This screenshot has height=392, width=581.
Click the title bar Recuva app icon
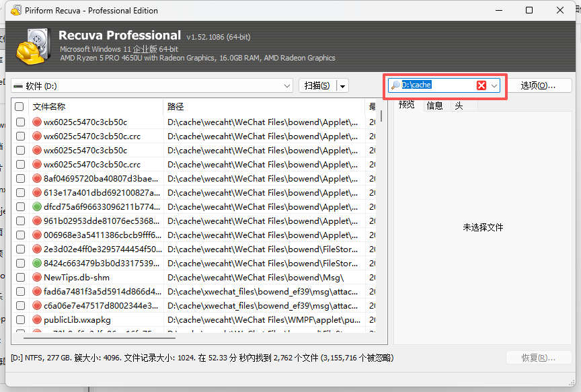point(16,10)
